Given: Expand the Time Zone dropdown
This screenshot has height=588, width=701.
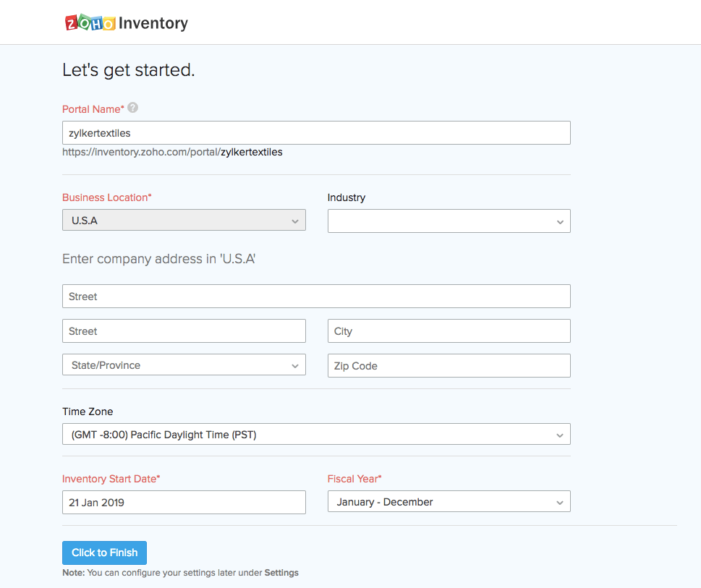Looking at the screenshot, I should pos(316,435).
